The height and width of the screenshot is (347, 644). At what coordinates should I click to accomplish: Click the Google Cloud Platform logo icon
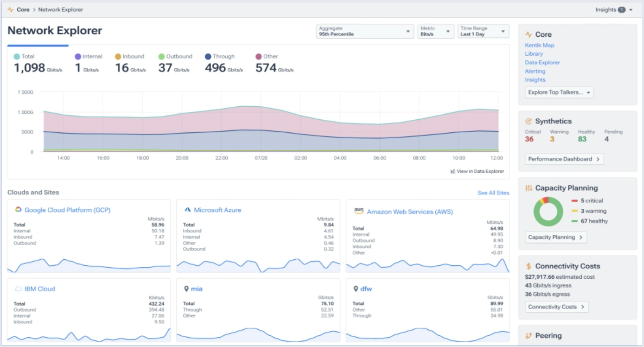click(x=18, y=210)
